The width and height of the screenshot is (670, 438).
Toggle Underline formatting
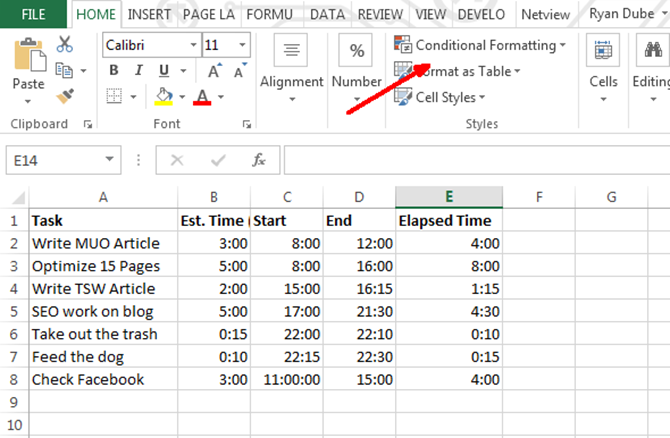click(x=161, y=71)
